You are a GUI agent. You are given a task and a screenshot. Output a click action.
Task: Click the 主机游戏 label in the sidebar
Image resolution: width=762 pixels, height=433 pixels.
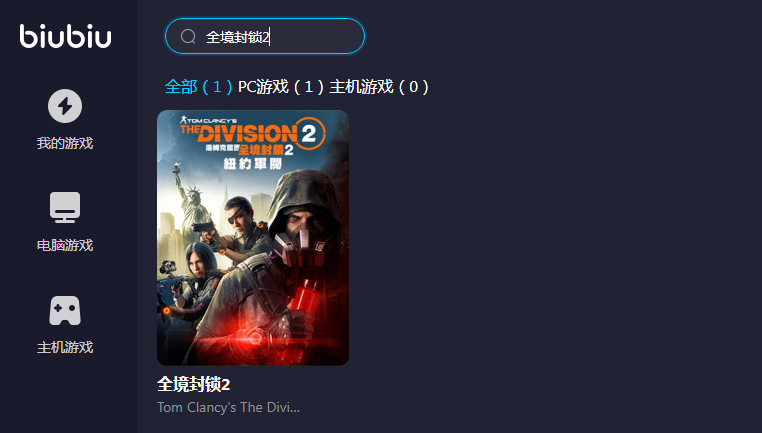[x=65, y=347]
